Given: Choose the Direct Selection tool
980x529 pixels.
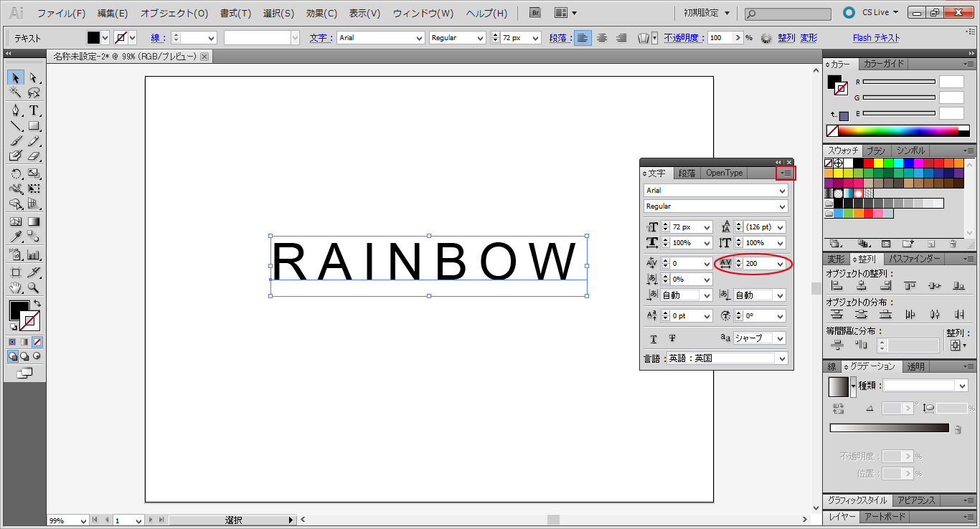Looking at the screenshot, I should point(34,77).
